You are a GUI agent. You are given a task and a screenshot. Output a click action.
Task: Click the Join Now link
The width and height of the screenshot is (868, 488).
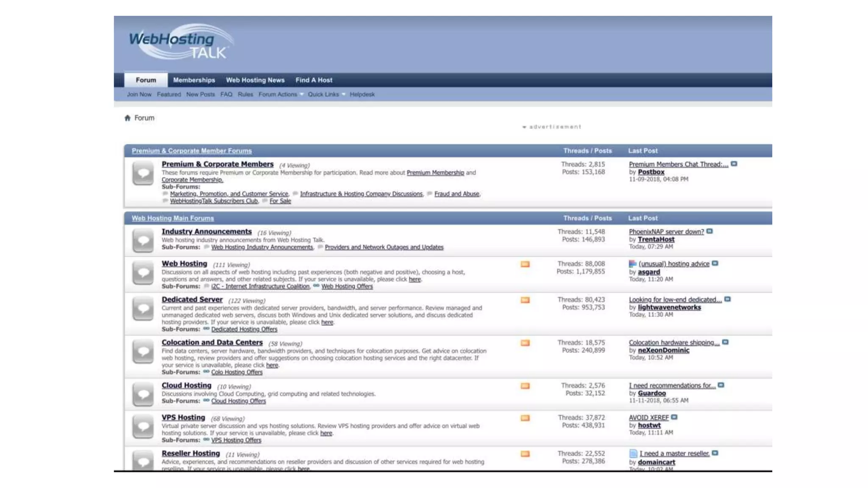pyautogui.click(x=139, y=94)
